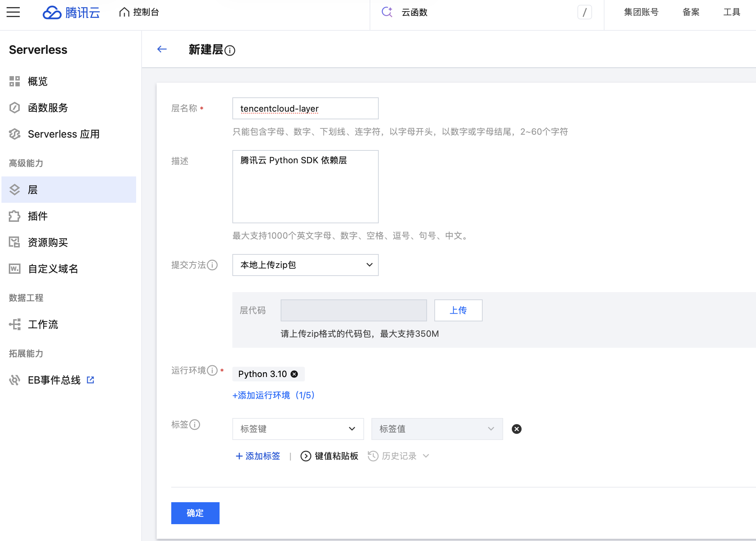Click the AI search icon near 云函数
Screen dimensions: 756x541
click(387, 12)
